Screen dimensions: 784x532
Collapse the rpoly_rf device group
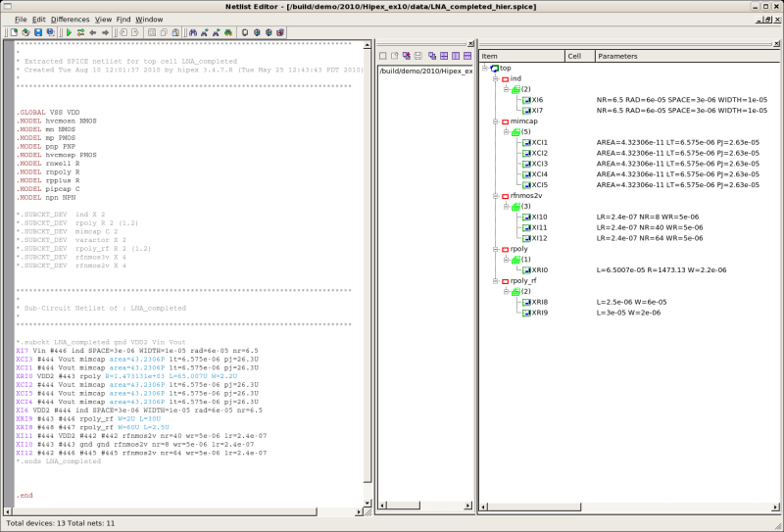pyautogui.click(x=496, y=281)
